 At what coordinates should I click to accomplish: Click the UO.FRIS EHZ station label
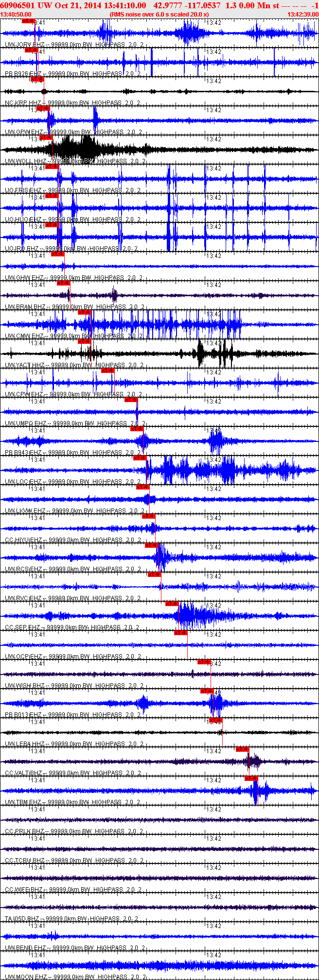23,190
